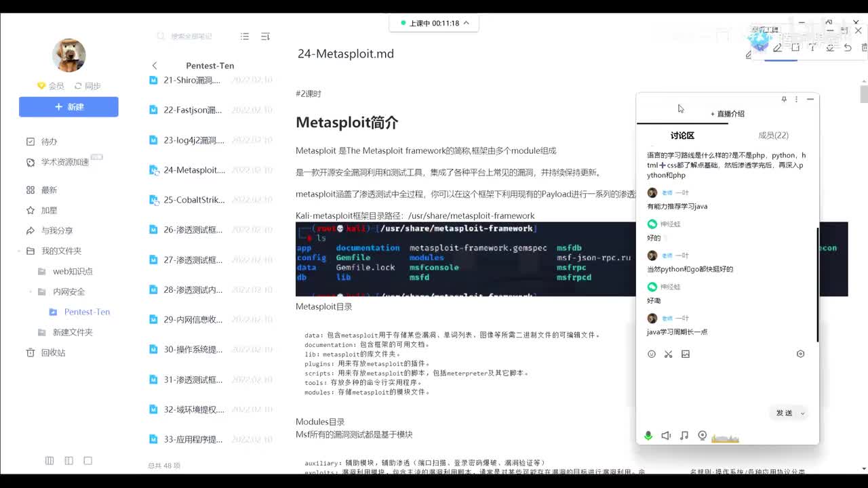Viewport: 868px width, 488px height.
Task: Open note 21-Shiro漏洞
Action: (210, 80)
